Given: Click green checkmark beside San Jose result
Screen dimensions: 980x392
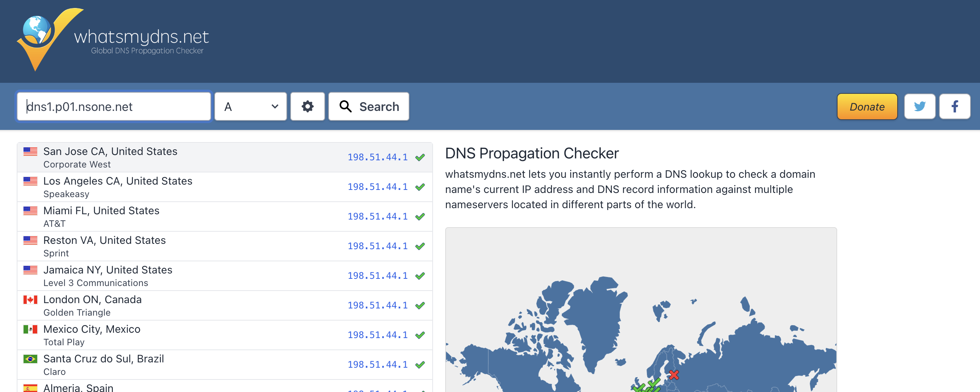Looking at the screenshot, I should [x=420, y=157].
